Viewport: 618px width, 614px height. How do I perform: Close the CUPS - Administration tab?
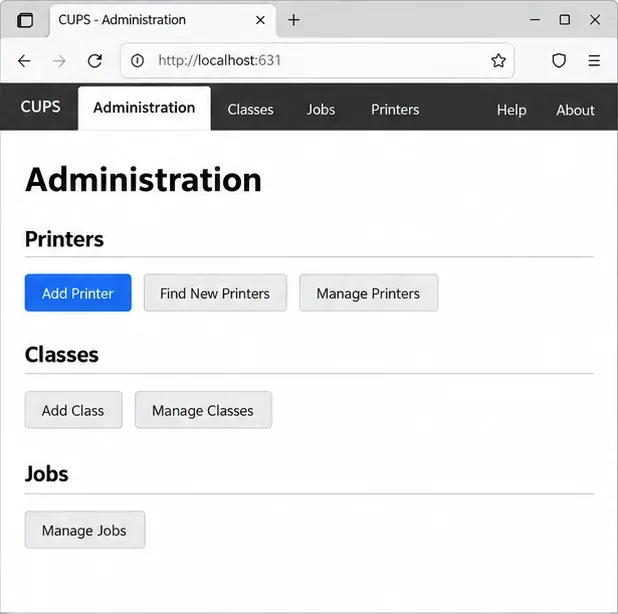click(260, 20)
